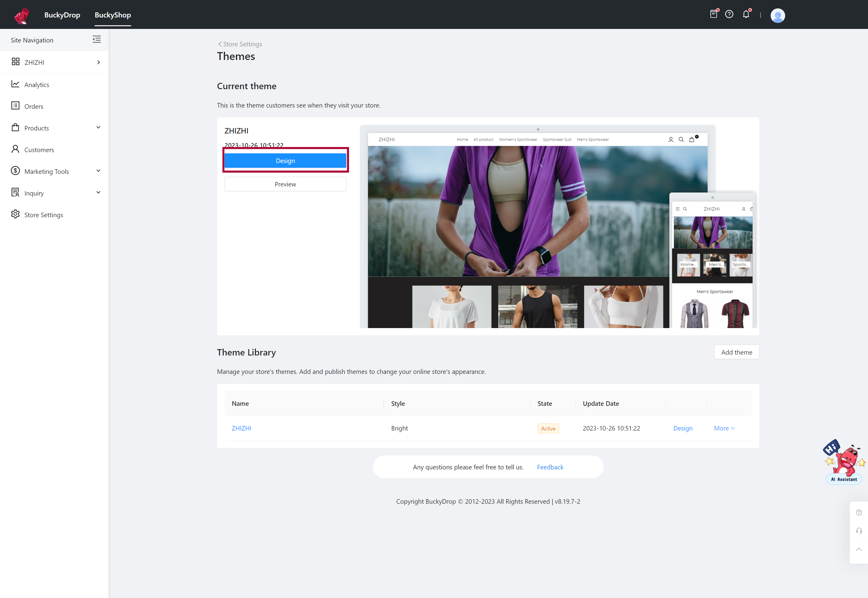The height and width of the screenshot is (598, 868).
Task: Click the help question mark icon
Action: 728,14
